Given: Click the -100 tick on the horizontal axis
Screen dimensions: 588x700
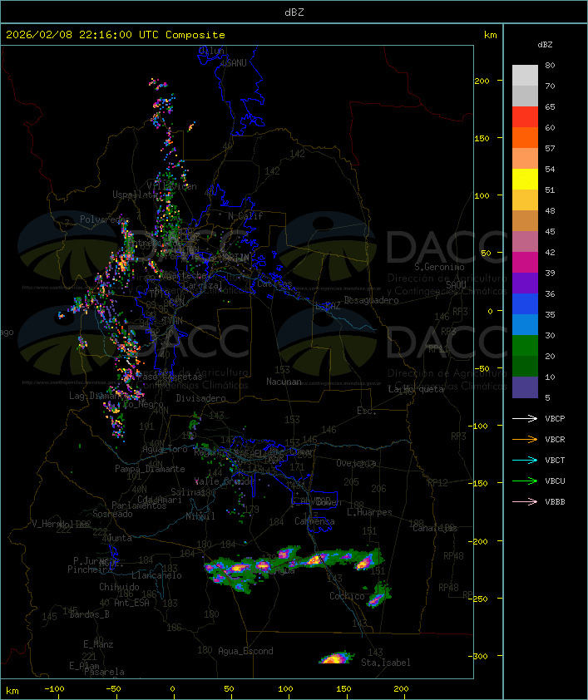Looking at the screenshot, I should pyautogui.click(x=54, y=689).
